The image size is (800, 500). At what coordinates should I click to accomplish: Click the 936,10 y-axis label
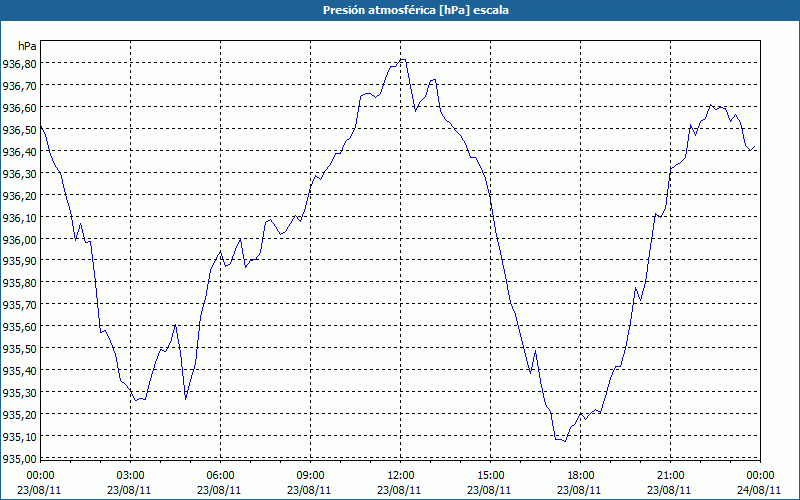point(19,217)
